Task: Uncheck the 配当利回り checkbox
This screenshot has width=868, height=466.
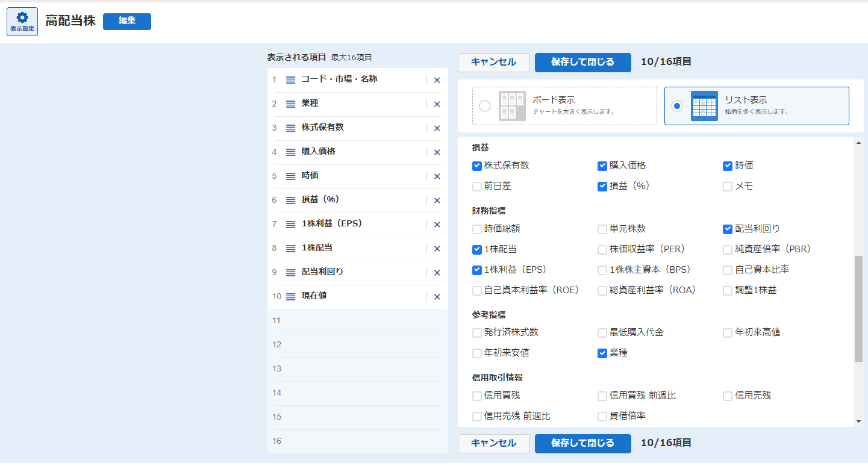Action: [x=728, y=229]
